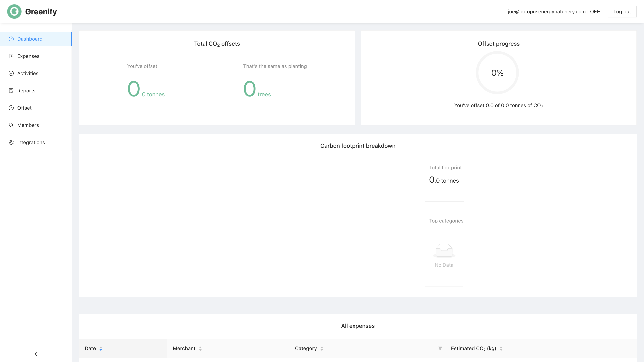The image size is (644, 362).
Task: Click the Integrations gear icon
Action: pos(11,142)
